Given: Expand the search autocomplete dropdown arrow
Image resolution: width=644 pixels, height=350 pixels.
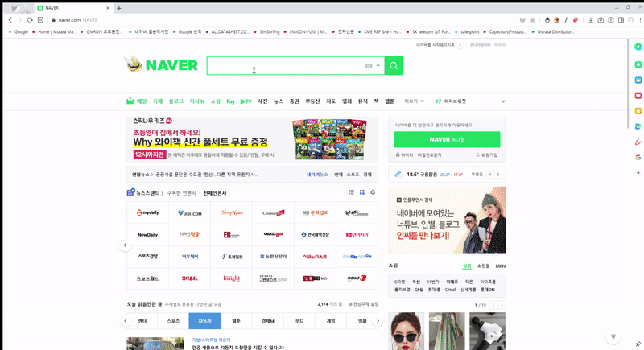Looking at the screenshot, I should coord(378,66).
